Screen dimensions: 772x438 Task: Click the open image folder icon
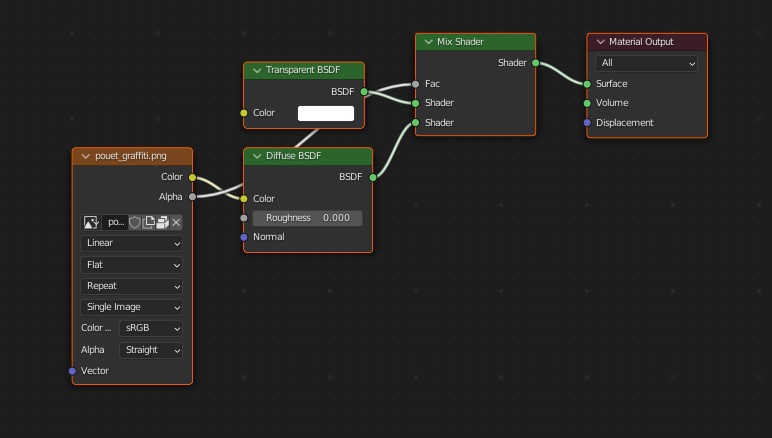(x=162, y=222)
